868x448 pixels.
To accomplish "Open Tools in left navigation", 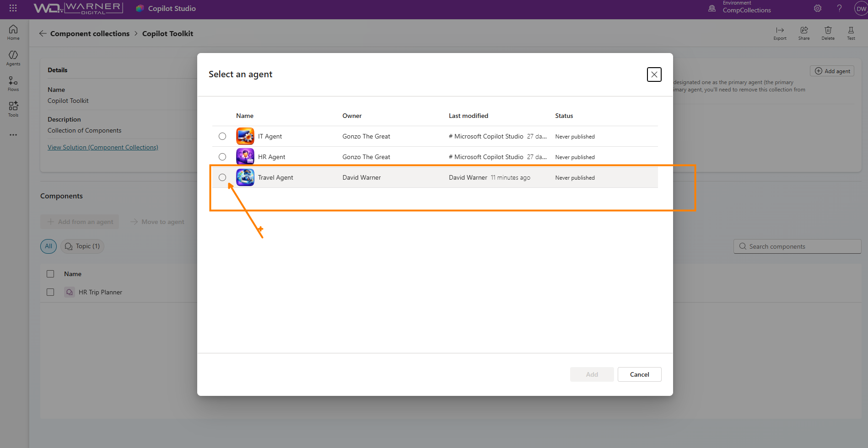I will 13,109.
